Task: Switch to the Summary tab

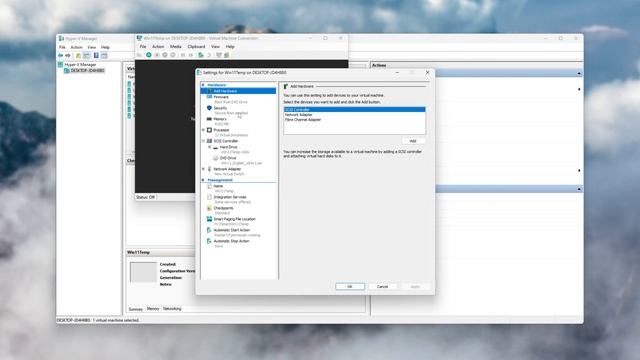Action: [136, 309]
